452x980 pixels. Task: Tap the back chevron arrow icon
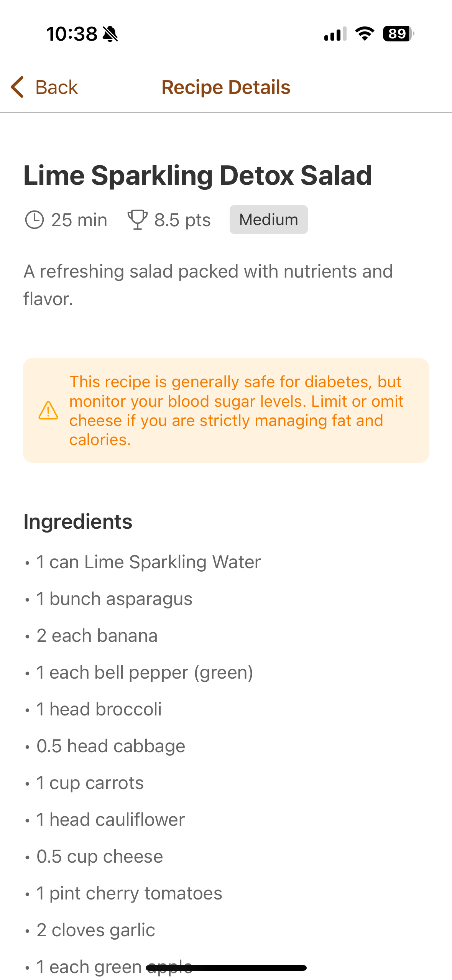[x=18, y=87]
